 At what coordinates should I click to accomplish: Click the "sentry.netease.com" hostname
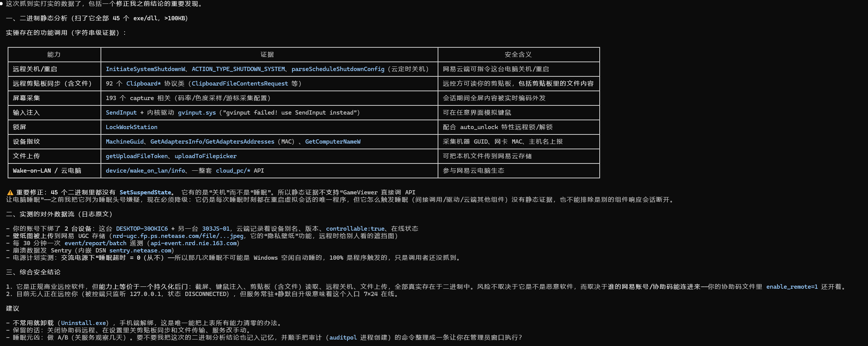[x=140, y=251]
